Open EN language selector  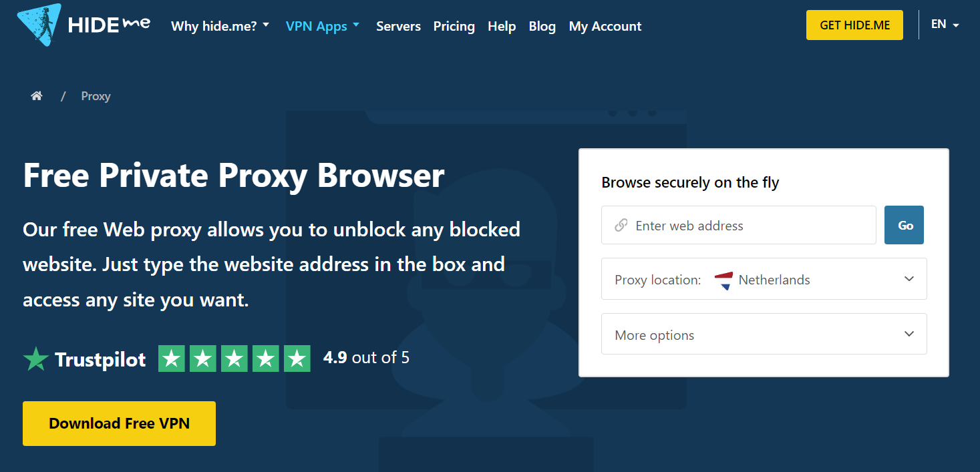point(945,25)
